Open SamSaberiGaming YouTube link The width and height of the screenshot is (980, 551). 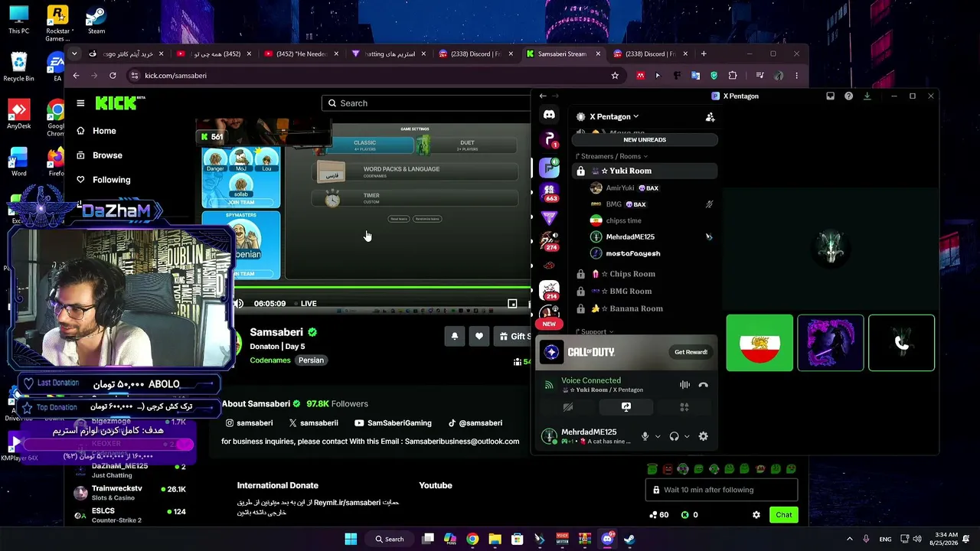(394, 423)
